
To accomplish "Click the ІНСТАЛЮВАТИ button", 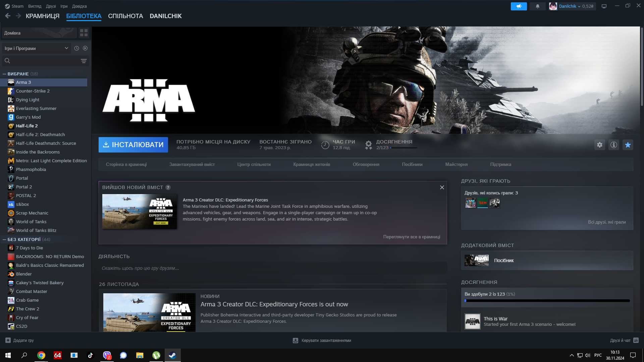I will (x=133, y=145).
